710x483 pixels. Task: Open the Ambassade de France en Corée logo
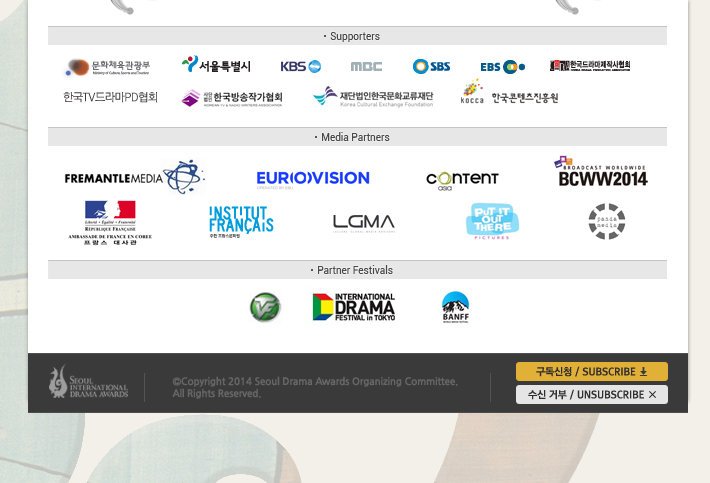[x=110, y=223]
